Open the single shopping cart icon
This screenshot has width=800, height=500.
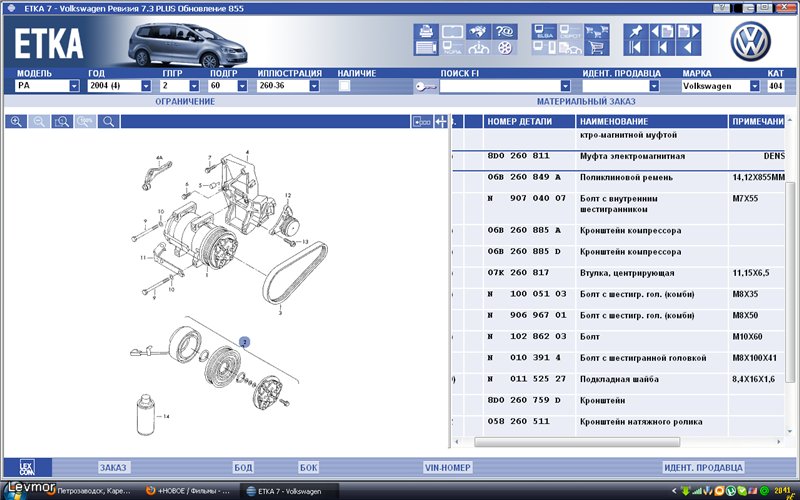(596, 48)
